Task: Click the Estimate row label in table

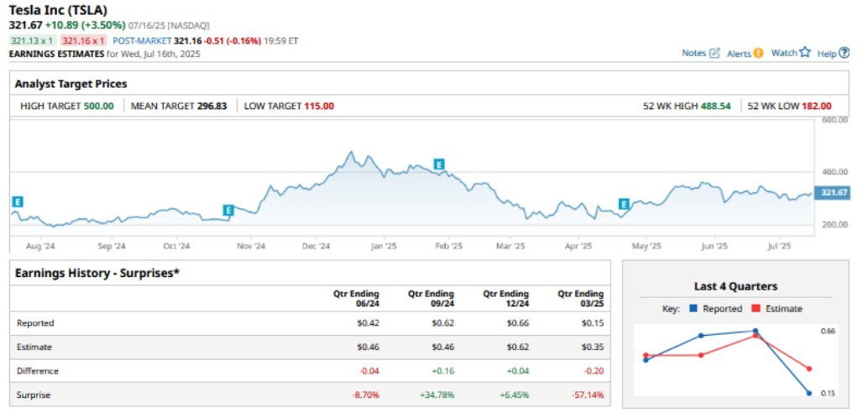Action: tap(34, 347)
